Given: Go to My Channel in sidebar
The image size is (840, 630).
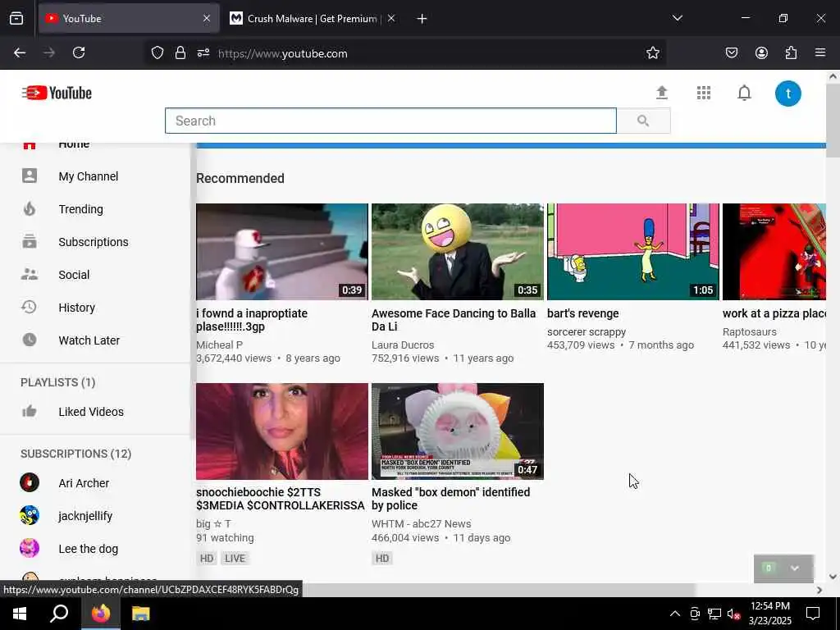Looking at the screenshot, I should [89, 176].
